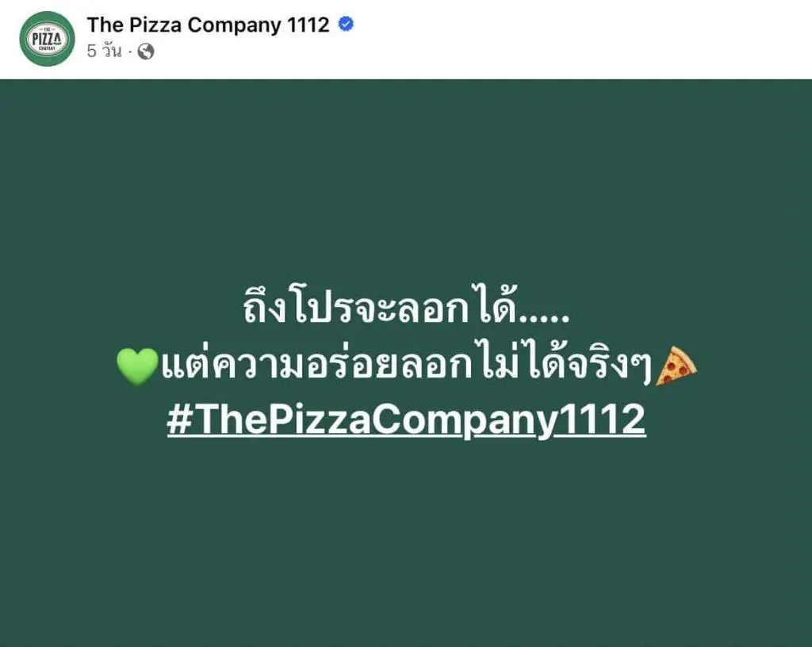Click the green heart emoji
This screenshot has width=812, height=647.
click(x=137, y=366)
